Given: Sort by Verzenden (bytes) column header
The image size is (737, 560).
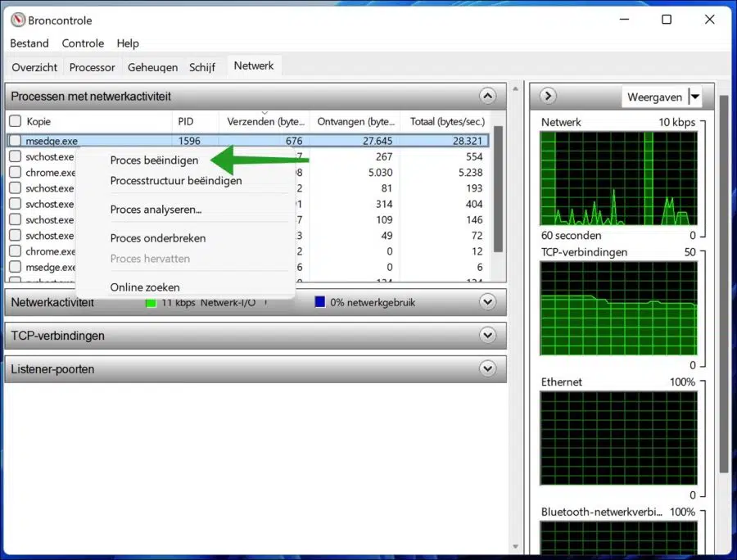Looking at the screenshot, I should point(265,121).
